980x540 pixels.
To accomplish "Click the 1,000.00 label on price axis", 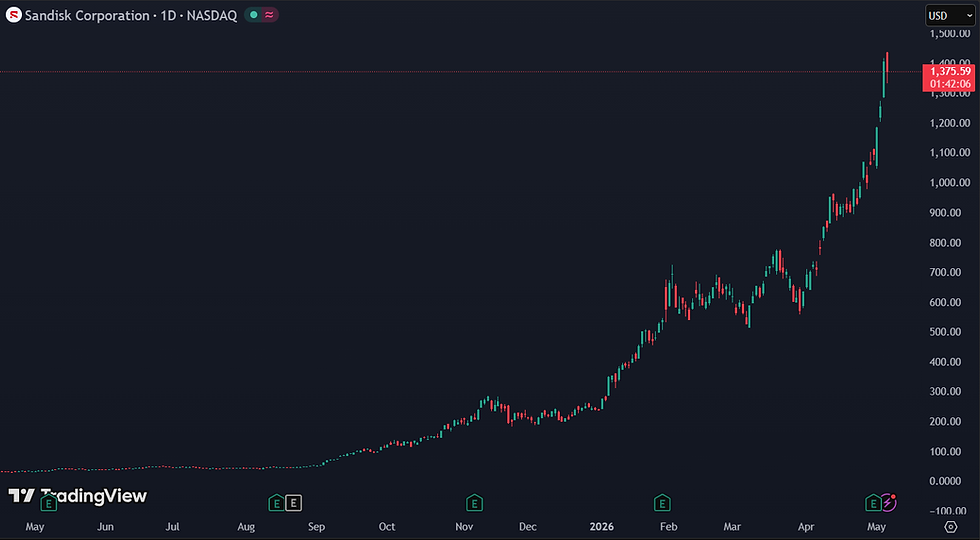I will pos(948,182).
